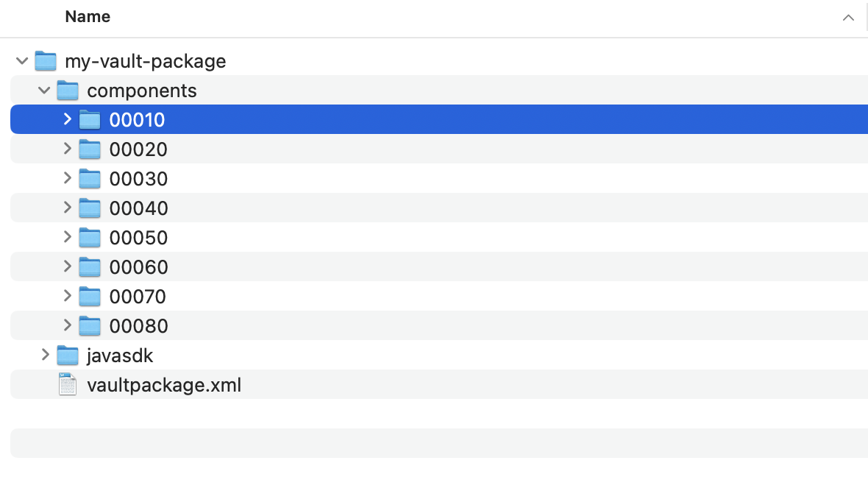
Task: Collapse the components folder
Action: click(x=44, y=91)
